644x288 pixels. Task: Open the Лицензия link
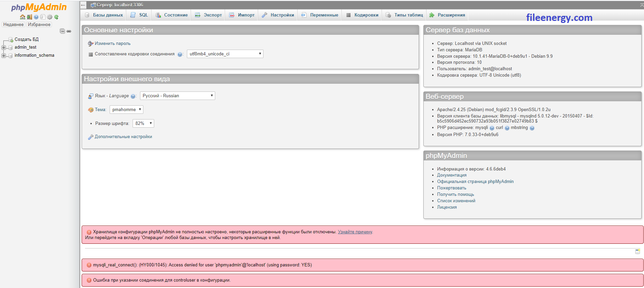447,207
